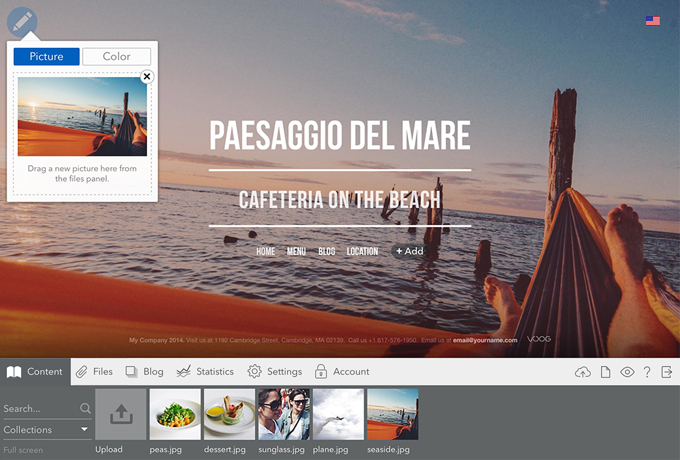The height and width of the screenshot is (460, 680).
Task: Toggle the preview eye icon
Action: 627,372
